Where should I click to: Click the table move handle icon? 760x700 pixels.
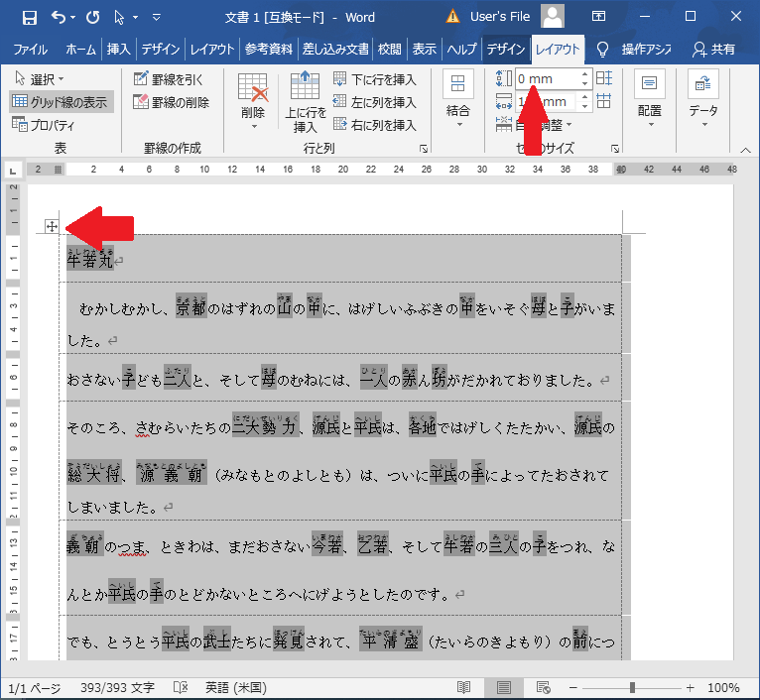[x=52, y=227]
